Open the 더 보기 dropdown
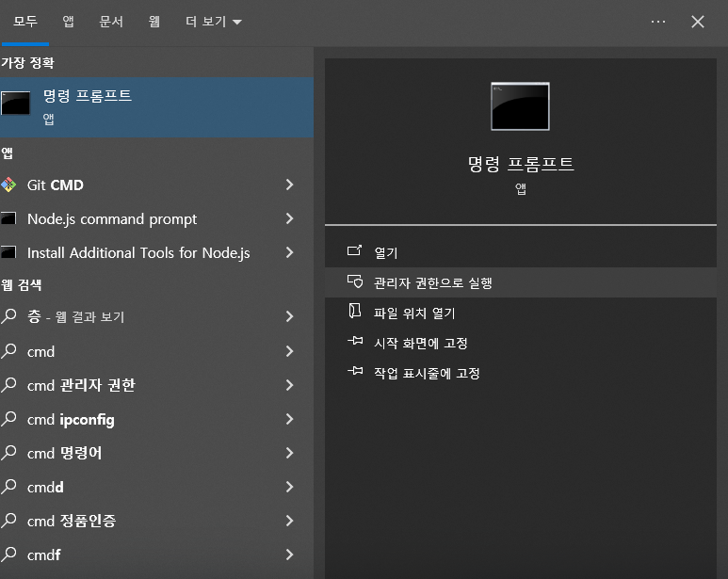 [214, 22]
